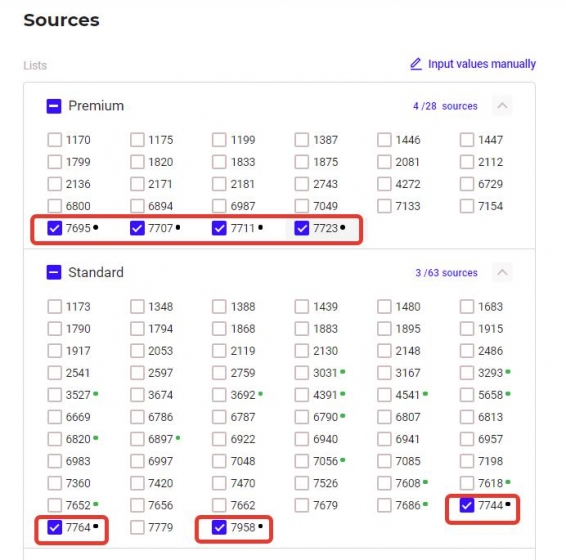Click the Premium group select-all minus icon
The height and width of the screenshot is (560, 566).
pos(54,106)
